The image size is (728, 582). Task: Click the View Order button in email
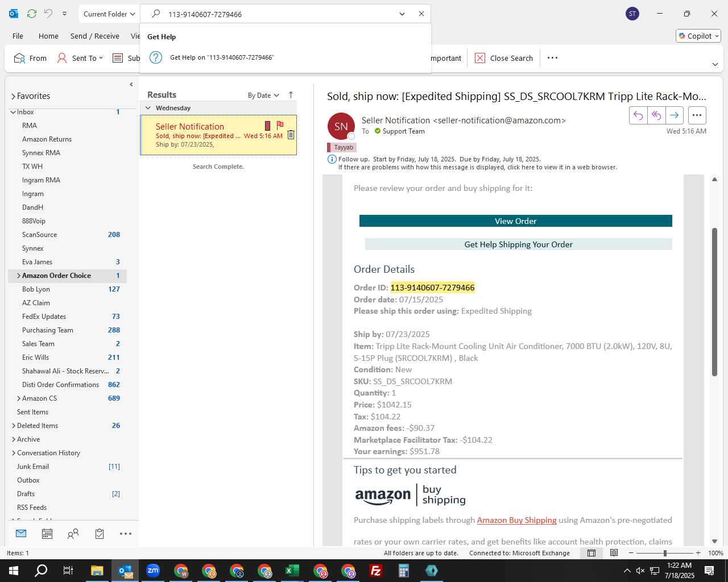pos(515,221)
